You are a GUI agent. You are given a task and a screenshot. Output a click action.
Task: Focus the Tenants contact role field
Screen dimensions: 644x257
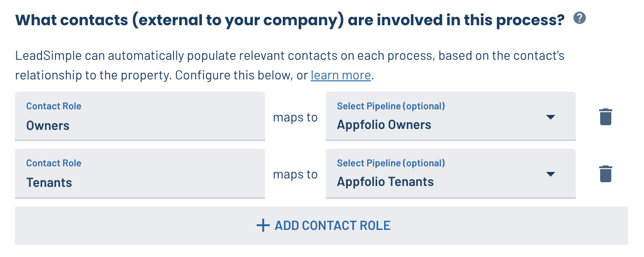pyautogui.click(x=140, y=173)
